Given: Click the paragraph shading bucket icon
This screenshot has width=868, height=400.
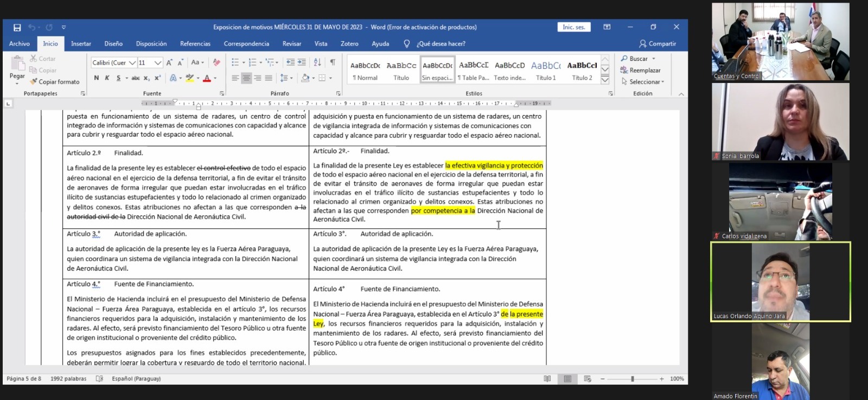Looking at the screenshot, I should pos(305,78).
